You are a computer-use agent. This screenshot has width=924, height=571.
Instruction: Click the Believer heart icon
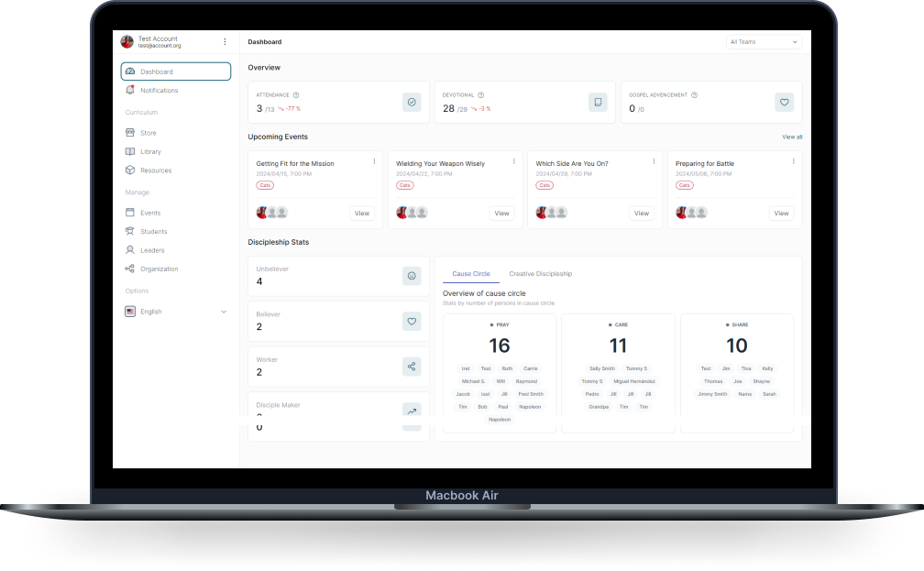click(x=412, y=321)
